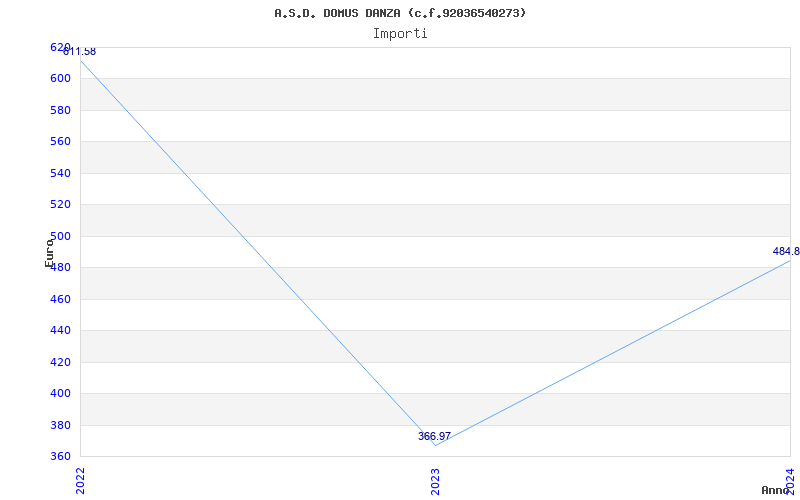Viewport: 800px width, 500px height.
Task: Click the 580 y-axis value
Action: pyautogui.click(x=60, y=110)
